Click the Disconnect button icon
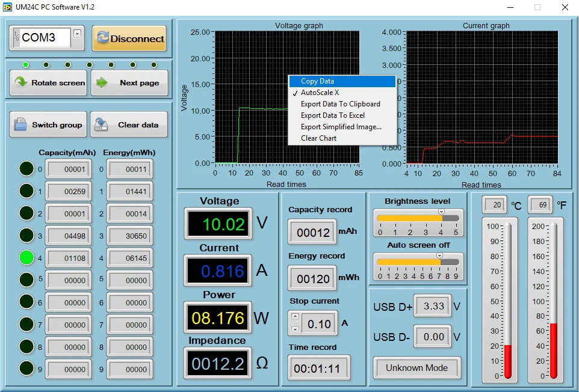 pyautogui.click(x=103, y=38)
